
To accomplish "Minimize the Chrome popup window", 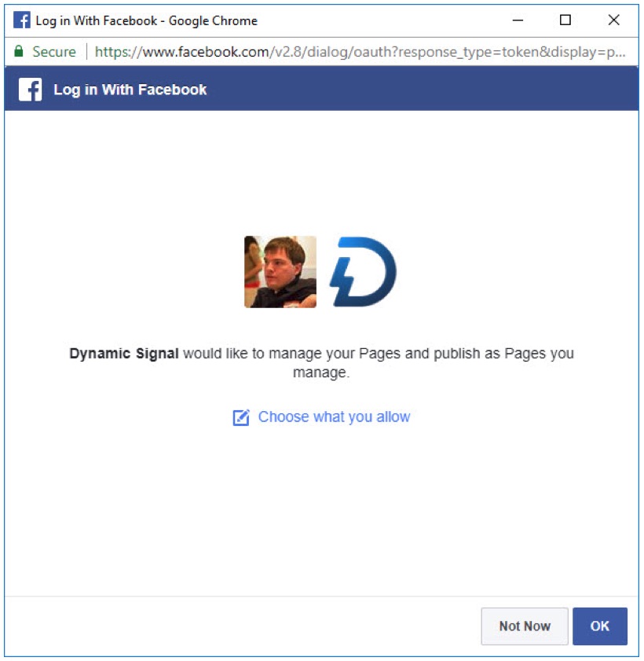I will click(x=518, y=20).
